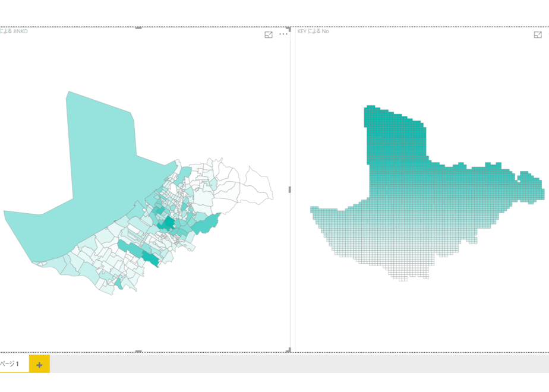
Task: Select the JINKO visual title text
Action: coord(14,31)
